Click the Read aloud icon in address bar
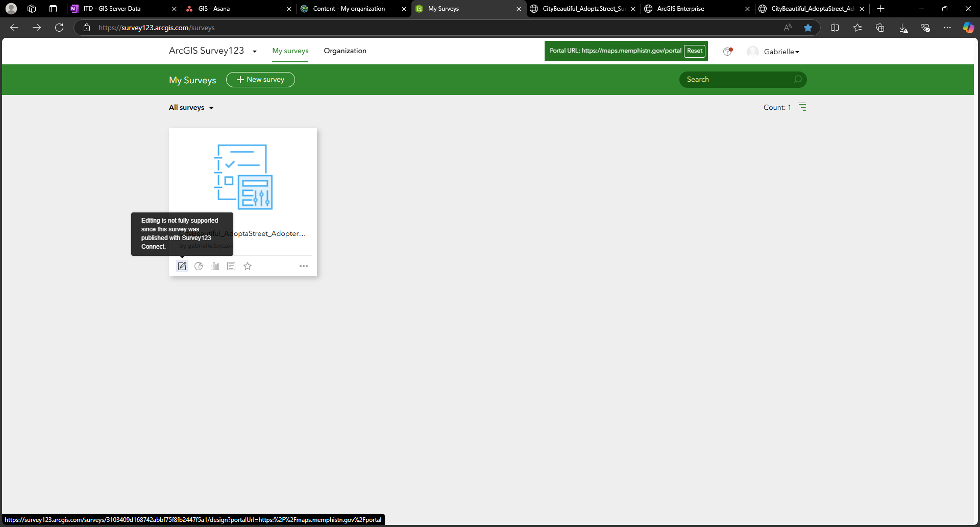Screen dimensions: 980x527 click(788, 28)
